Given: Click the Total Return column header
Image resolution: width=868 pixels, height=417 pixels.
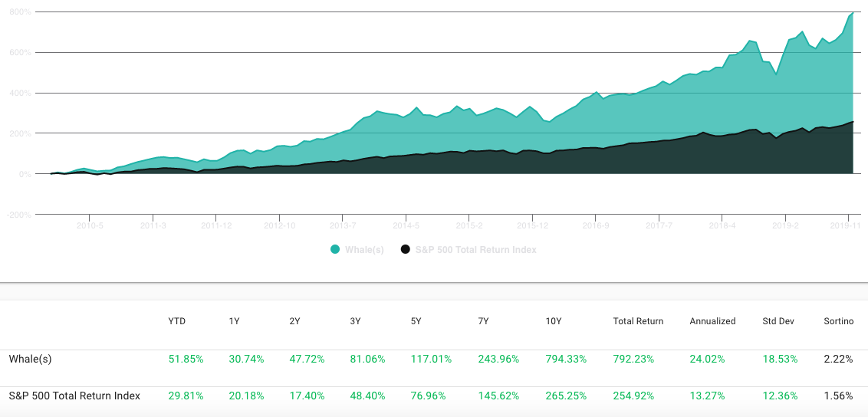Looking at the screenshot, I should 638,321.
